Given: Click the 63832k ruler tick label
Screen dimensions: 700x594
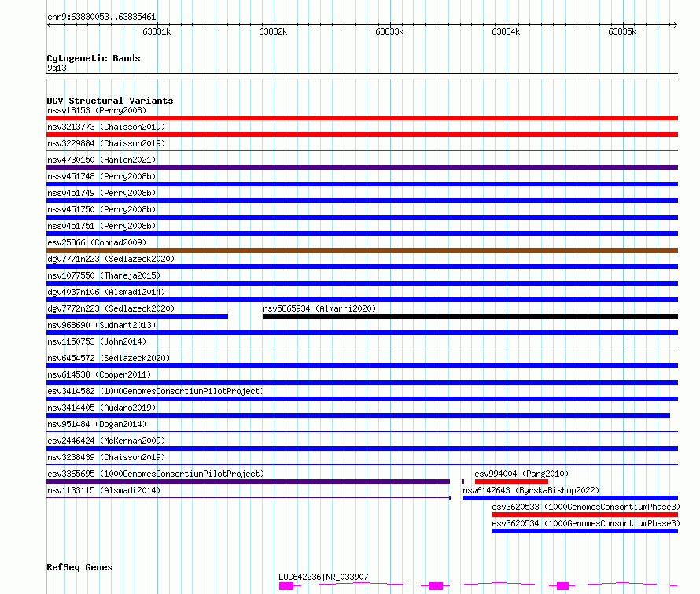Looking at the screenshot, I should [273, 31].
